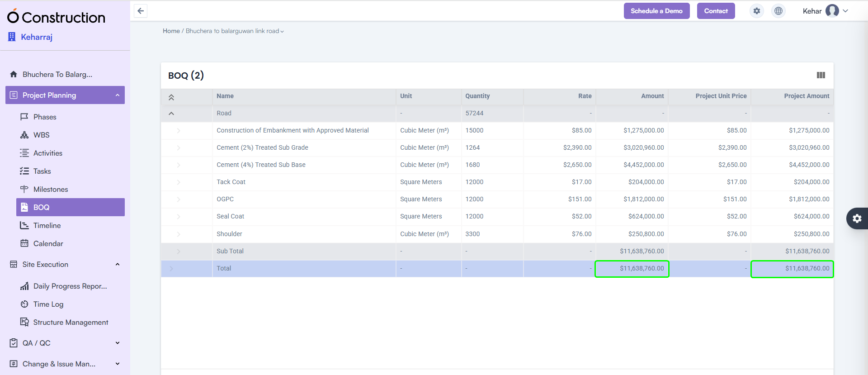Click the floating gear widget on right edge
This screenshot has width=868, height=375.
pos(857,218)
